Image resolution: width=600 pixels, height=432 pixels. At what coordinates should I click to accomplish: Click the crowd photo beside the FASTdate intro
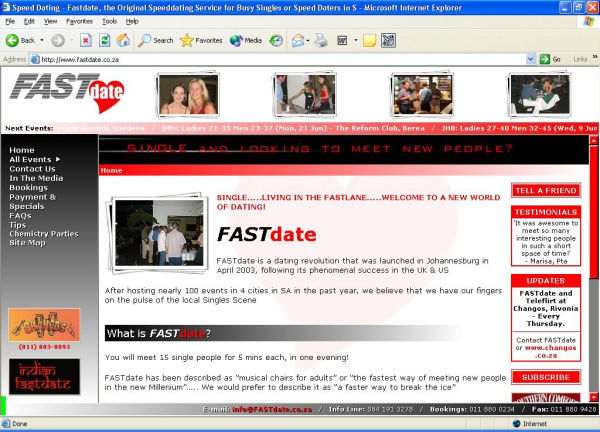tap(159, 233)
